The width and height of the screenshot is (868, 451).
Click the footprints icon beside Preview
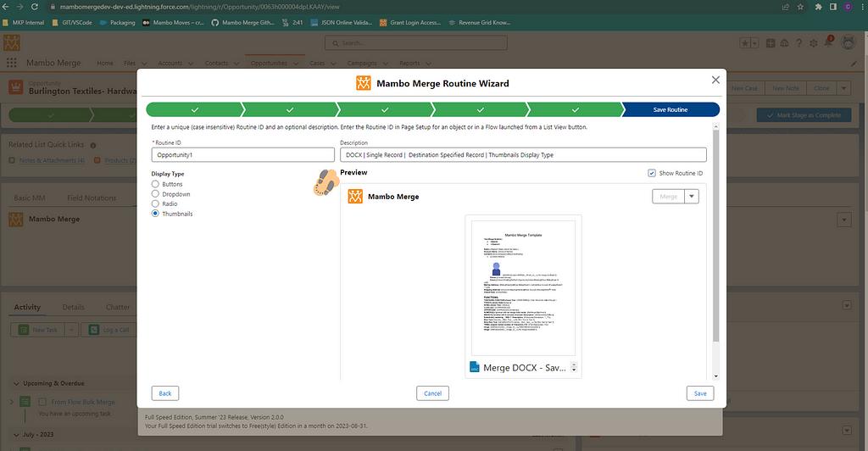pyautogui.click(x=325, y=182)
